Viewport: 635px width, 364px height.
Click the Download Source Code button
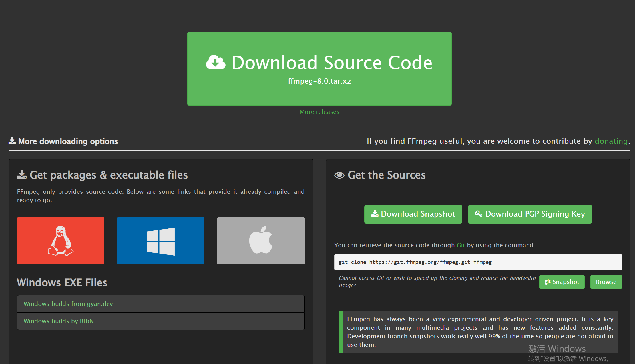point(319,68)
